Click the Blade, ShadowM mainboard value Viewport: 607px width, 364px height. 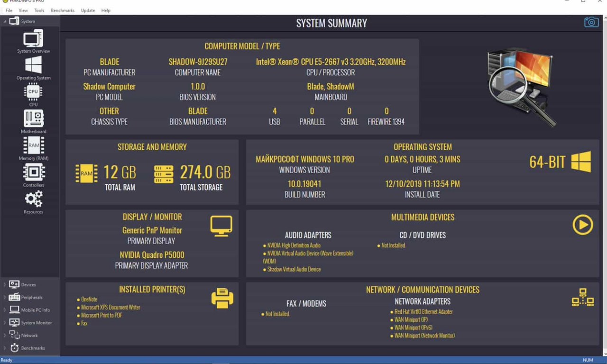[x=331, y=86]
